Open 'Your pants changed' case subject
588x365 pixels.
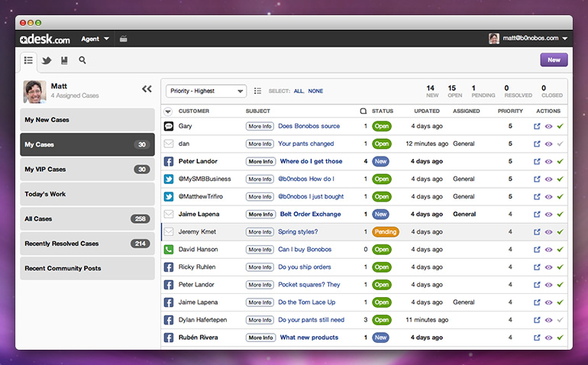[306, 144]
